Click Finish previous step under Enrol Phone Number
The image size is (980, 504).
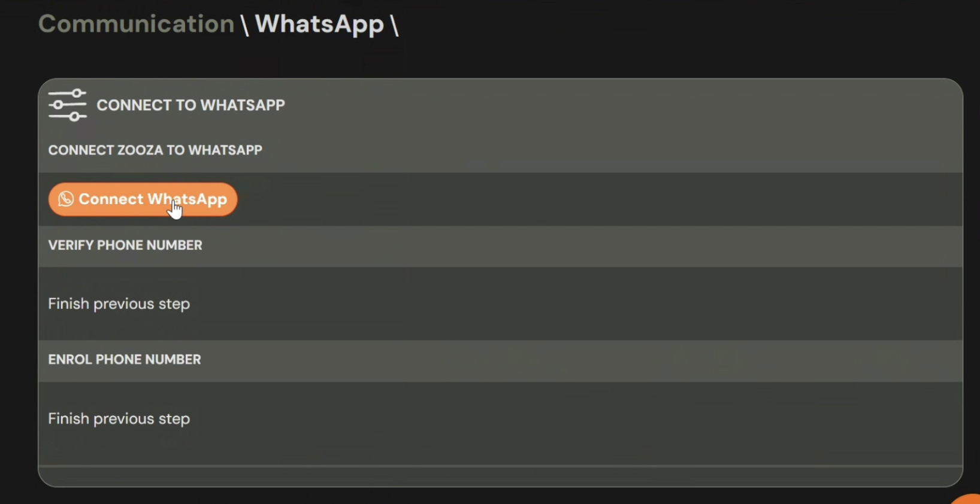(119, 418)
